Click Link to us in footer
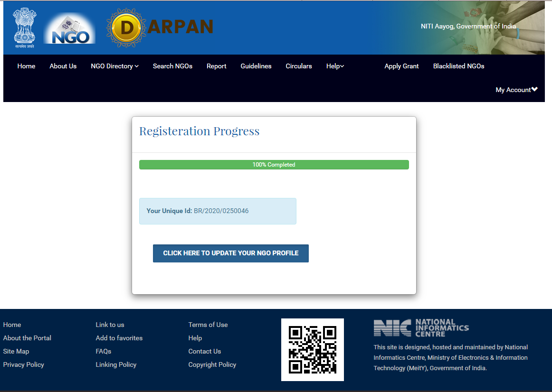The width and height of the screenshot is (552, 392). click(x=110, y=325)
